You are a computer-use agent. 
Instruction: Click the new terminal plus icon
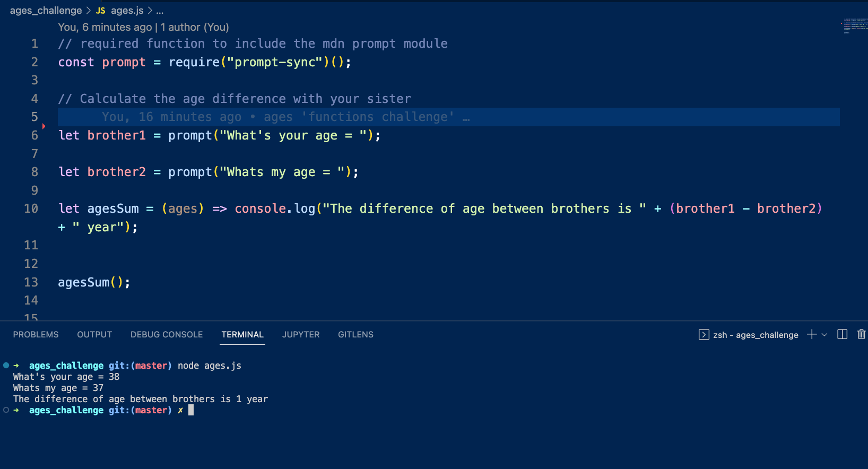click(812, 334)
